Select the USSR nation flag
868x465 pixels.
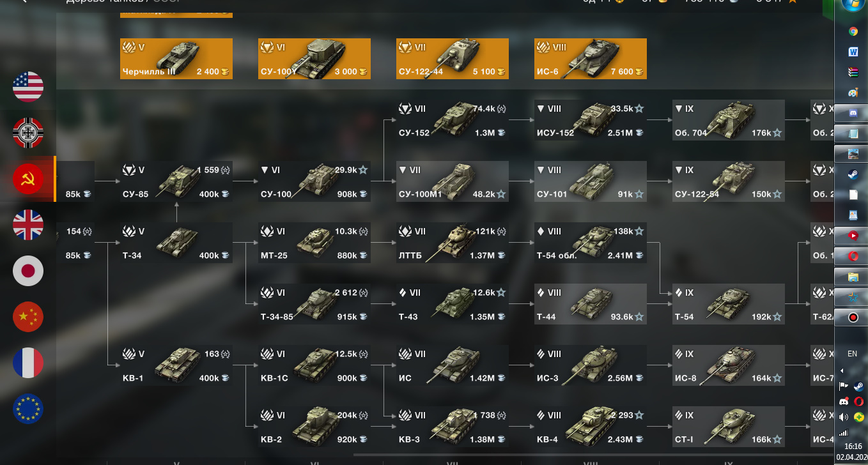[28, 179]
